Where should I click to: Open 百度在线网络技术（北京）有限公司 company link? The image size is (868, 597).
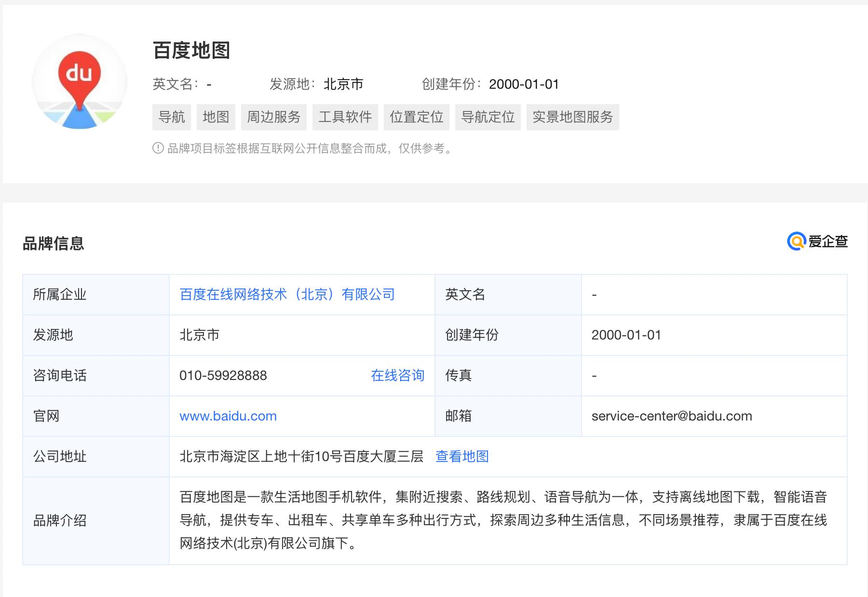click(x=287, y=295)
